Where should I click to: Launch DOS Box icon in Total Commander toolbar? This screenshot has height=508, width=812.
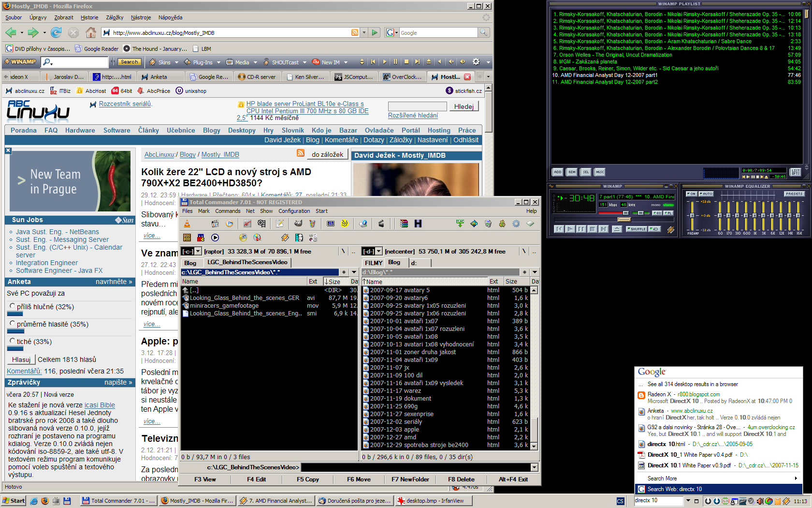(x=187, y=238)
